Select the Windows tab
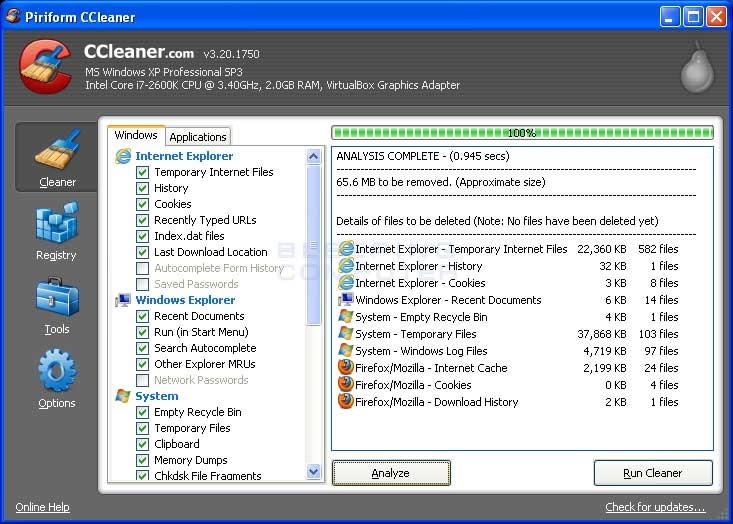733x524 pixels. click(136, 136)
